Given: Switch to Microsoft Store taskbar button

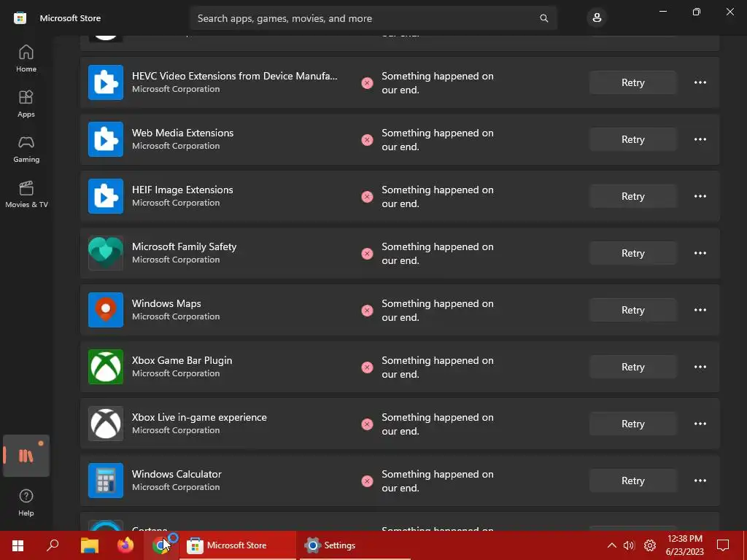Looking at the screenshot, I should pyautogui.click(x=238, y=545).
